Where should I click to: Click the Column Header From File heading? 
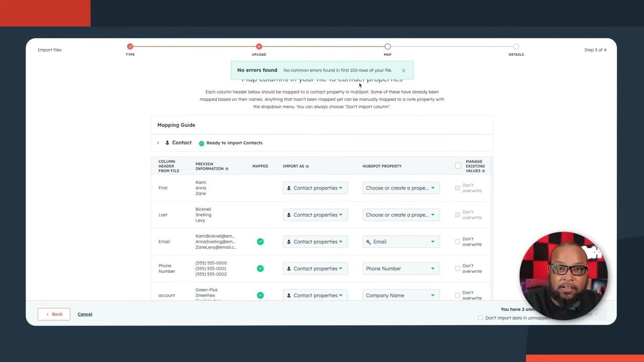(x=169, y=166)
